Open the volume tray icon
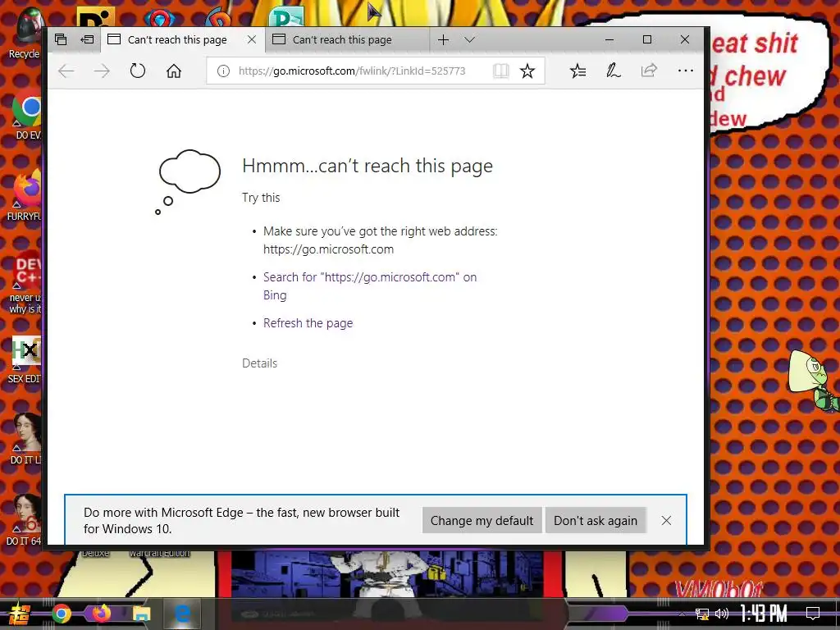The image size is (840, 630). 722,614
